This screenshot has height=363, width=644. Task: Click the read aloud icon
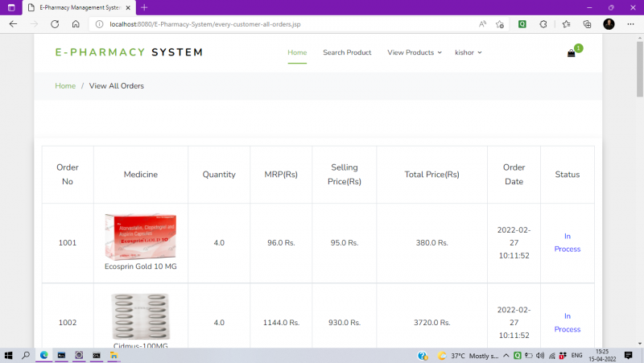(x=482, y=24)
